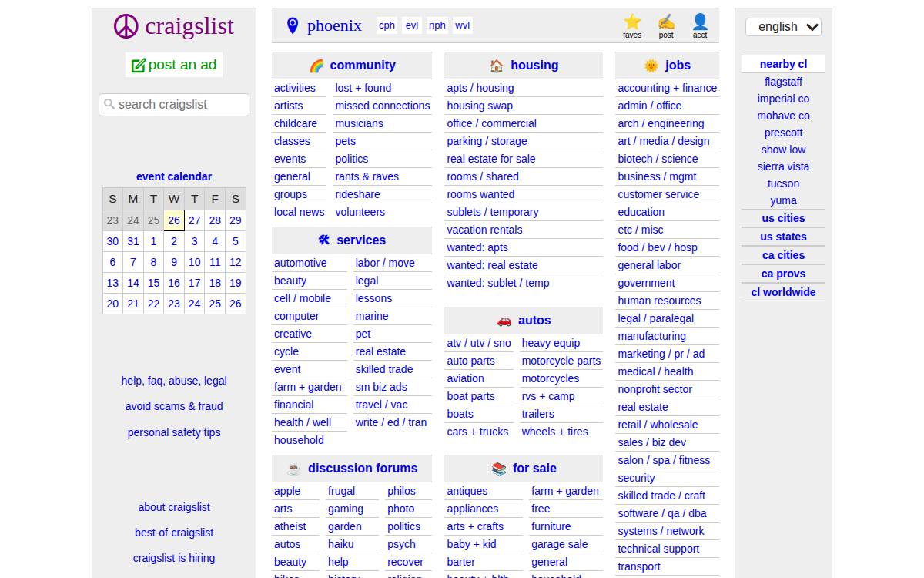Screen dimensions: 924x578
Task: Visit avoid scams & fraud page
Action: tap(174, 406)
